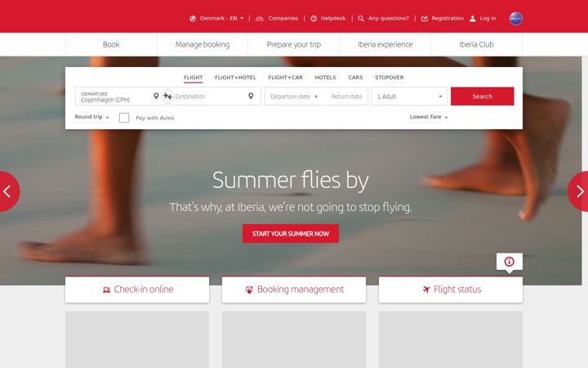Image resolution: width=588 pixels, height=368 pixels.
Task: Swap departure and destination with airplane icon
Action: pyautogui.click(x=167, y=96)
